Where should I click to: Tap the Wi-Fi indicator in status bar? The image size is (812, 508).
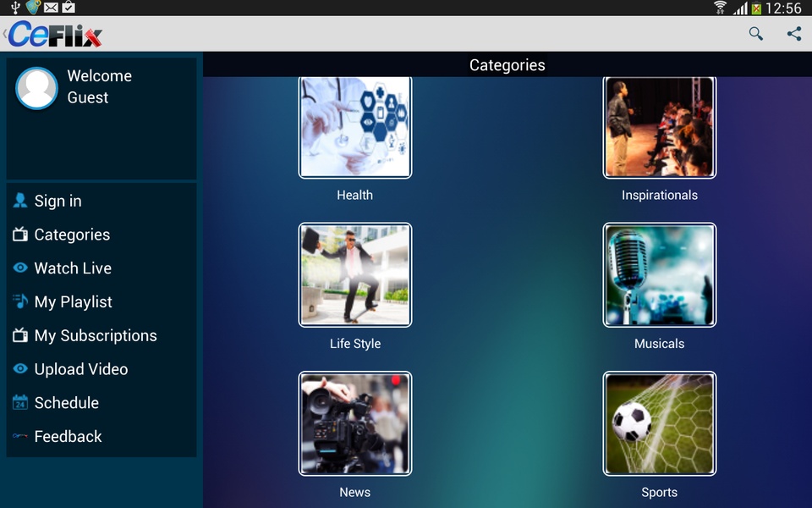(x=720, y=8)
